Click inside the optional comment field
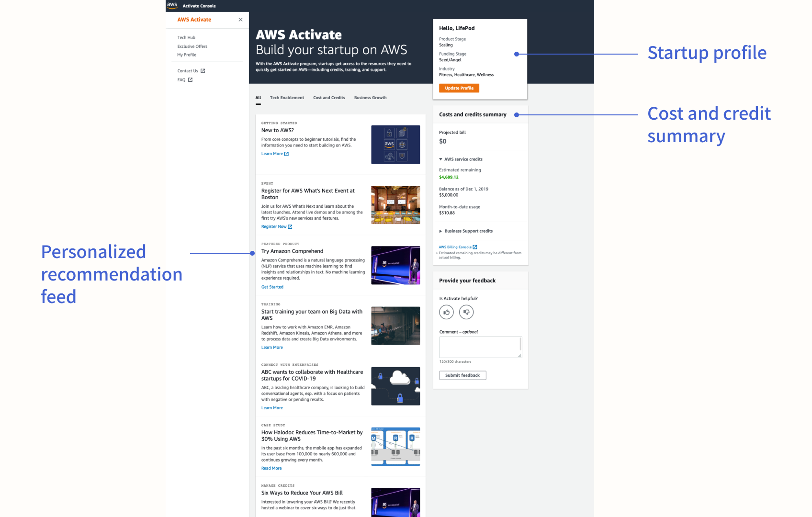 [x=480, y=347]
